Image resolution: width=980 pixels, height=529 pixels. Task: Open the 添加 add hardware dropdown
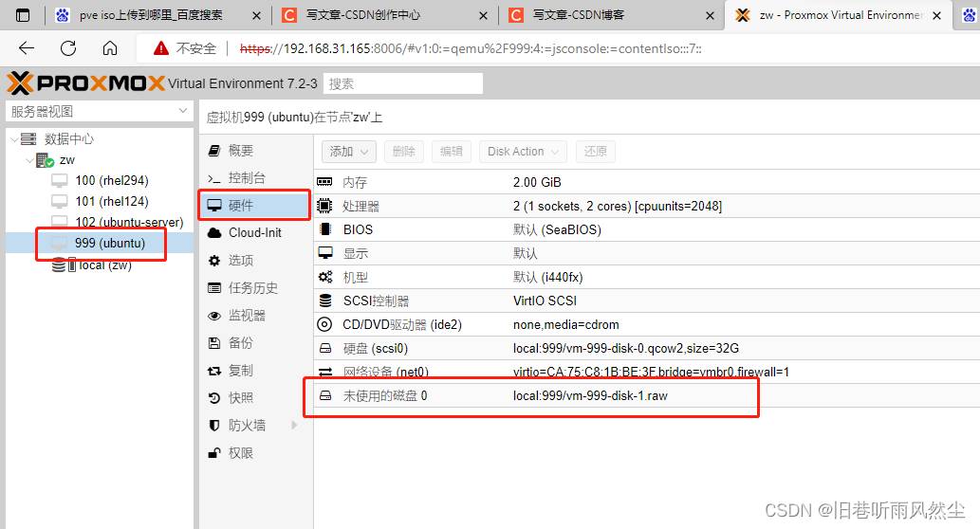(350, 152)
